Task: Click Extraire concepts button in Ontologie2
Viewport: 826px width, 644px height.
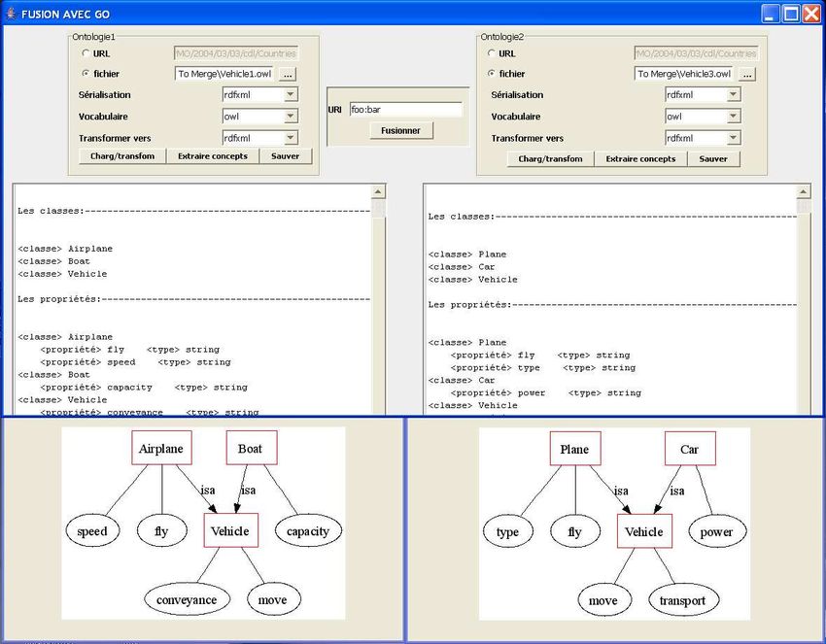Action: 640,159
